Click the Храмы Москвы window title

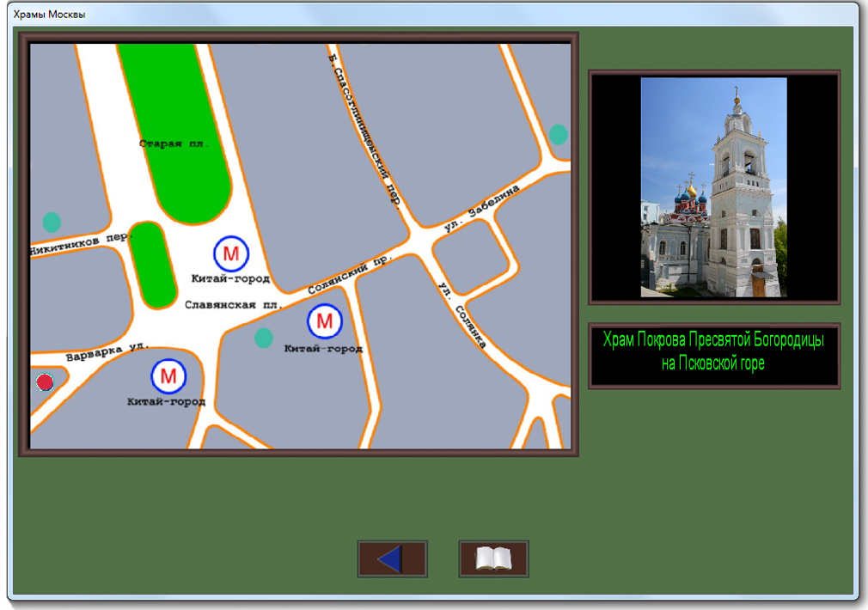pyautogui.click(x=49, y=15)
